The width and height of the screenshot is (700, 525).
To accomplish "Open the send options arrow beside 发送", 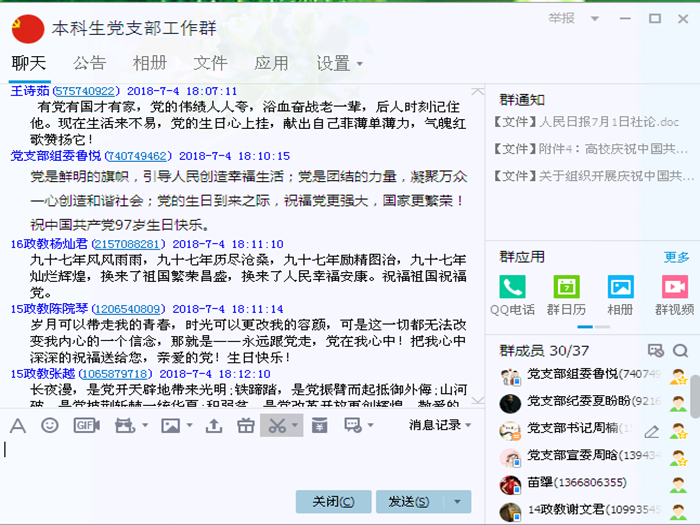I will coord(458,501).
